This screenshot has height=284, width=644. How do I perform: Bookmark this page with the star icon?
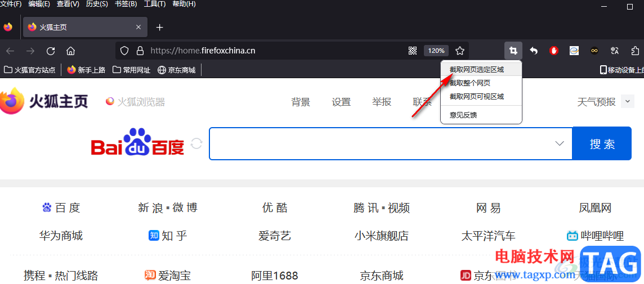pos(460,51)
